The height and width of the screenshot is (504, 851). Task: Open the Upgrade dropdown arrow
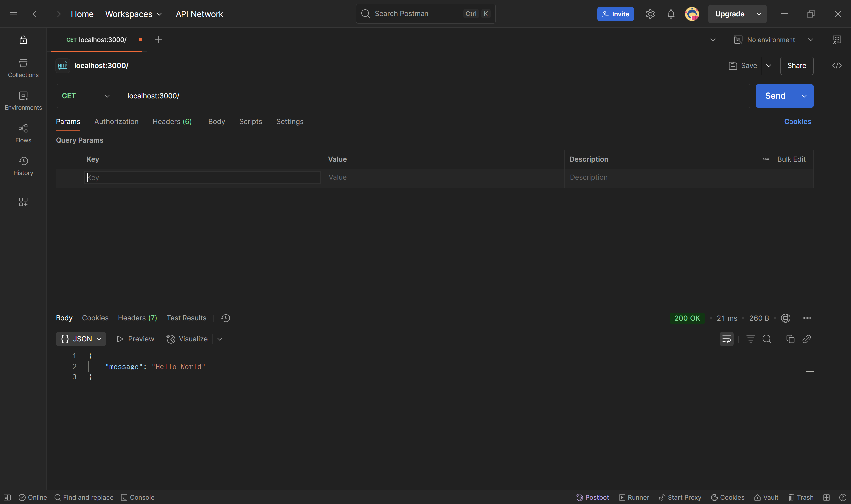759,14
